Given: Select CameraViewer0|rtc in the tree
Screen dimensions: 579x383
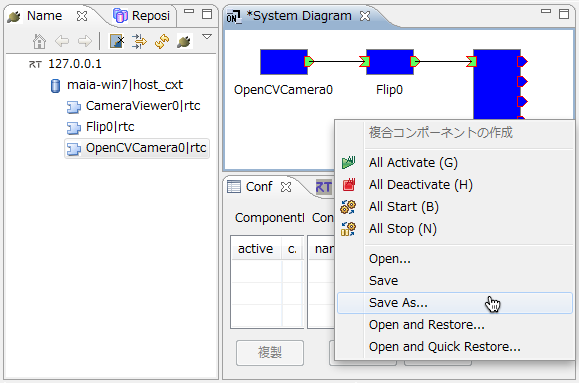Looking at the screenshot, I should 143,106.
